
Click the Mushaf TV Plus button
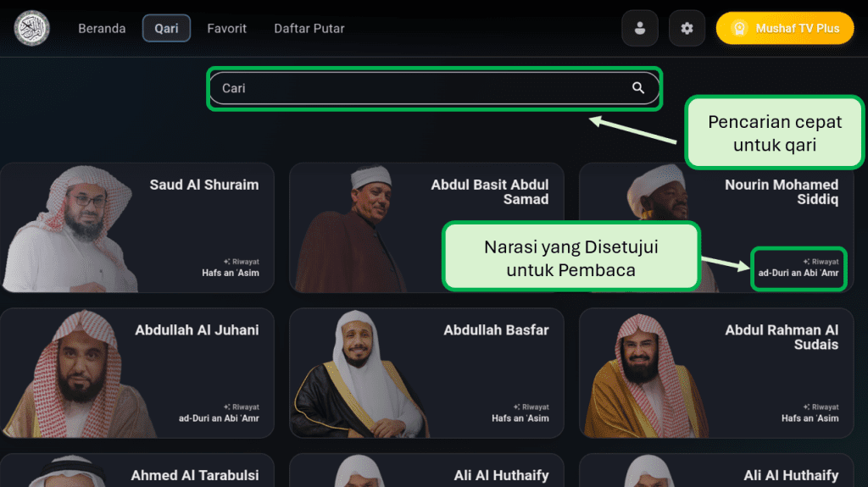tap(785, 28)
